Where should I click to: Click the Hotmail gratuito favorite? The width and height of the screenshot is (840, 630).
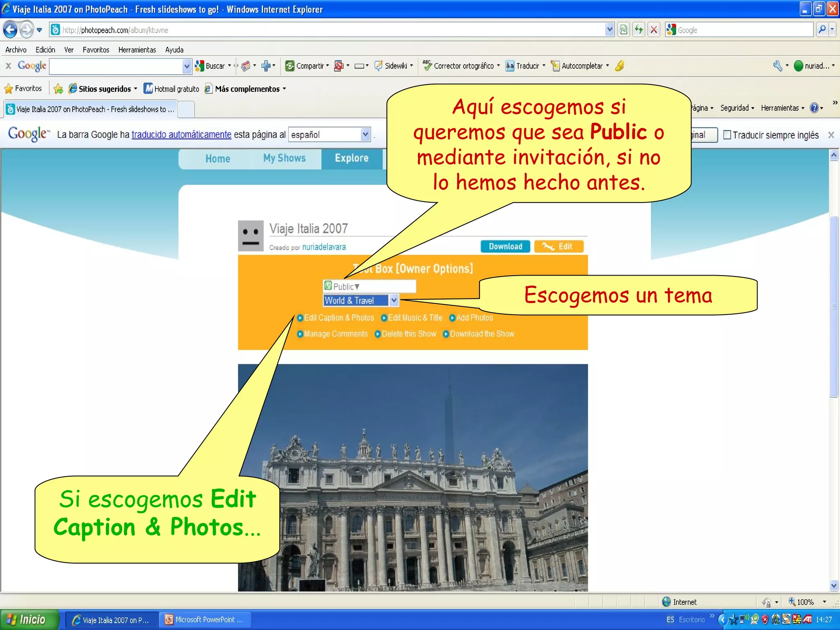pos(171,89)
